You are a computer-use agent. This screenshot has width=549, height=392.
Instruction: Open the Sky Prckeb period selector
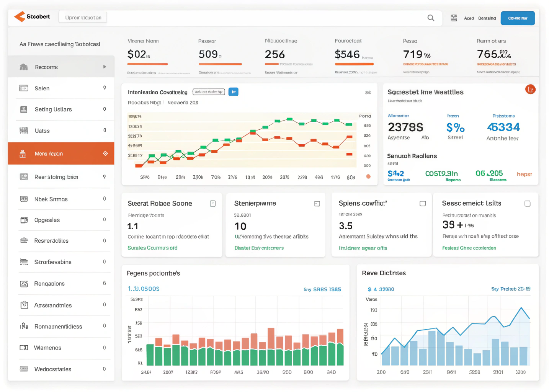click(511, 289)
